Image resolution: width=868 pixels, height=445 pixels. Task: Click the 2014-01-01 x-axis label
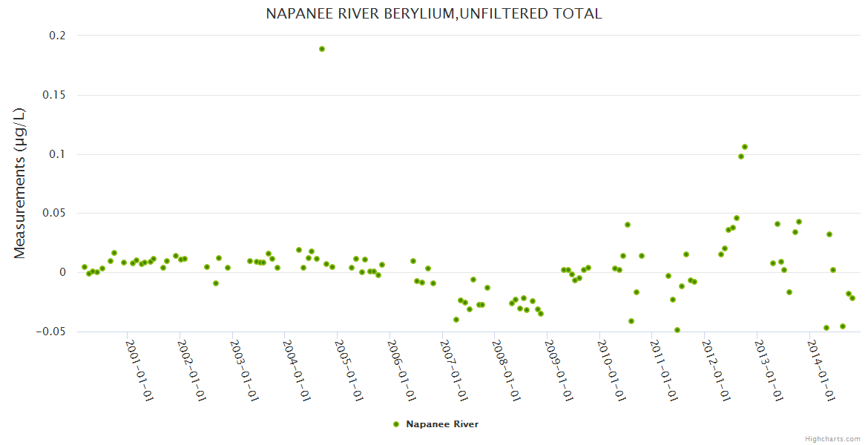[822, 370]
